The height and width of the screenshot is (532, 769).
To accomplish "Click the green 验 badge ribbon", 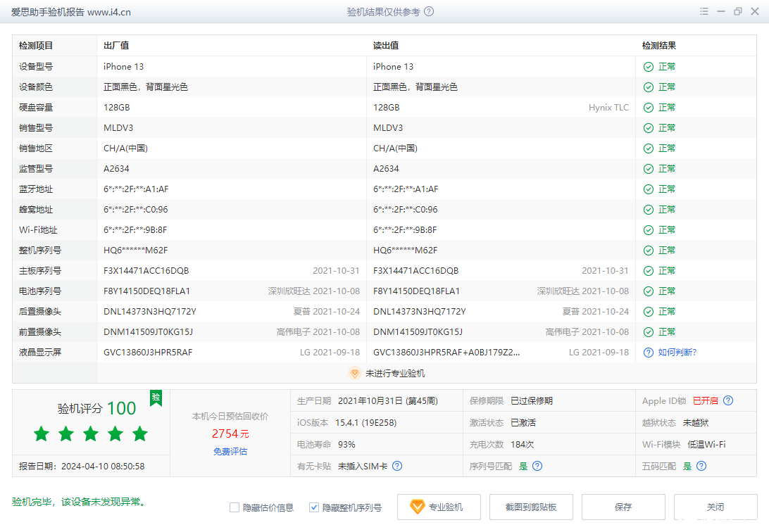I will (x=156, y=398).
